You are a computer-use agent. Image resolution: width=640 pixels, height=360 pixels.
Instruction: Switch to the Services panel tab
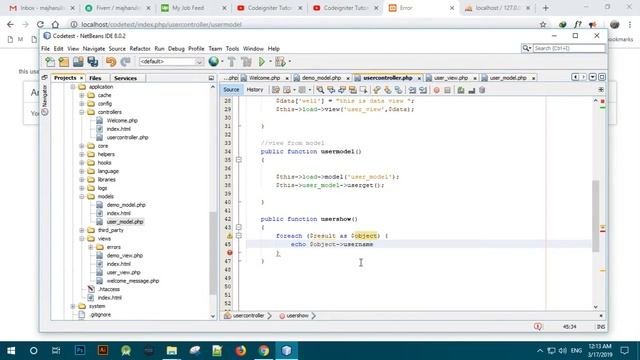point(125,78)
